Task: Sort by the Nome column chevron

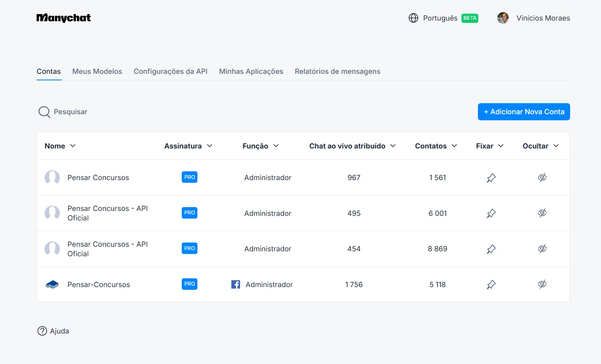Action: click(x=73, y=146)
